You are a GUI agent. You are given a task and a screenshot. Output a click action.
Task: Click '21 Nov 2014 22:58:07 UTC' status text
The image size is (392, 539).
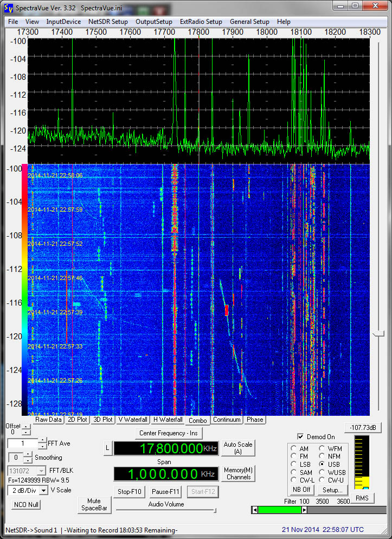click(x=323, y=530)
